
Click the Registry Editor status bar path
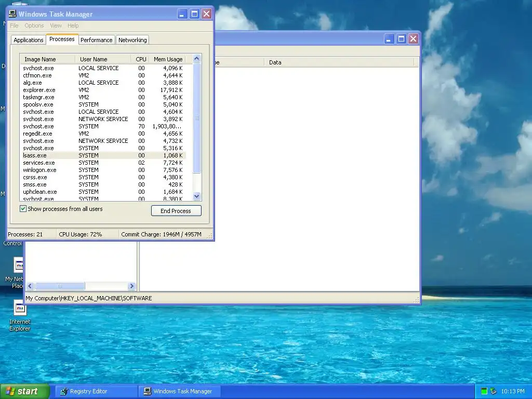click(x=89, y=298)
